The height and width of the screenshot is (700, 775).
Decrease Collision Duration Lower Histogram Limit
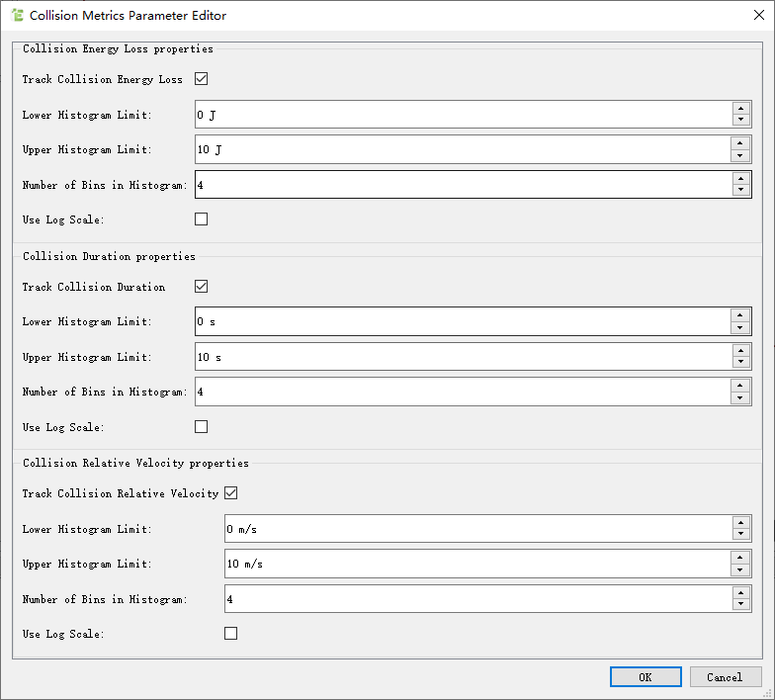tap(741, 327)
